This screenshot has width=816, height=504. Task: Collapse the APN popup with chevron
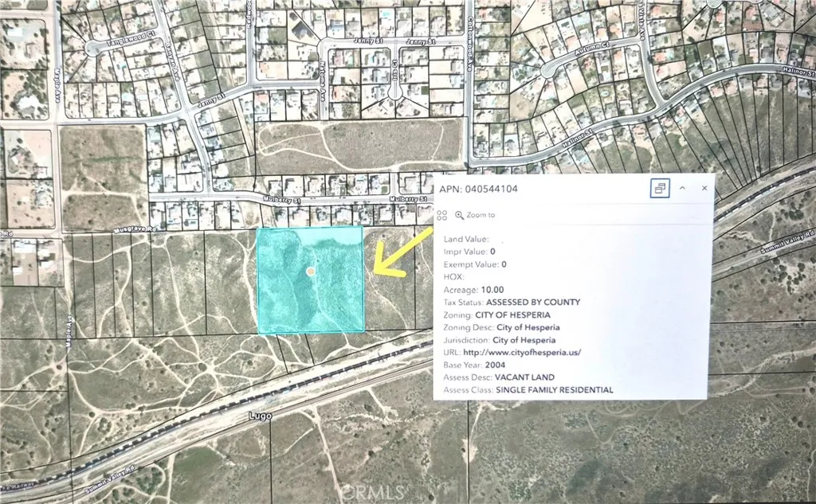pos(682,188)
